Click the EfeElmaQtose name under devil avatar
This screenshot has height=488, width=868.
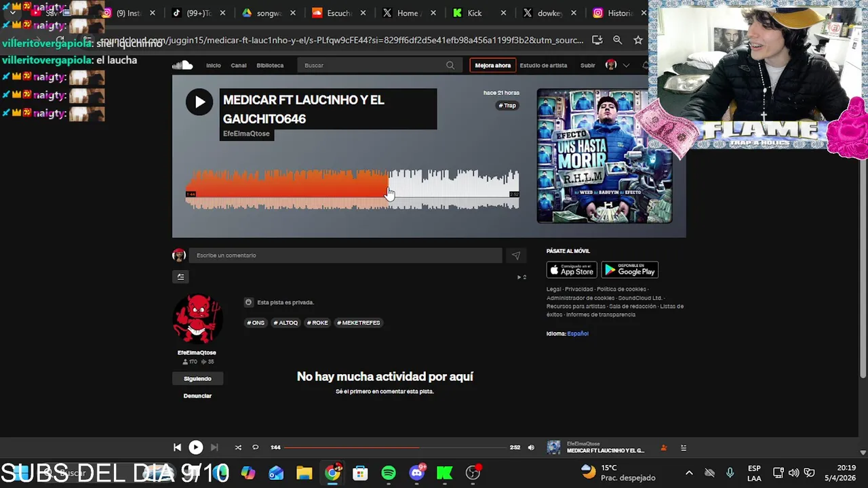pos(197,352)
